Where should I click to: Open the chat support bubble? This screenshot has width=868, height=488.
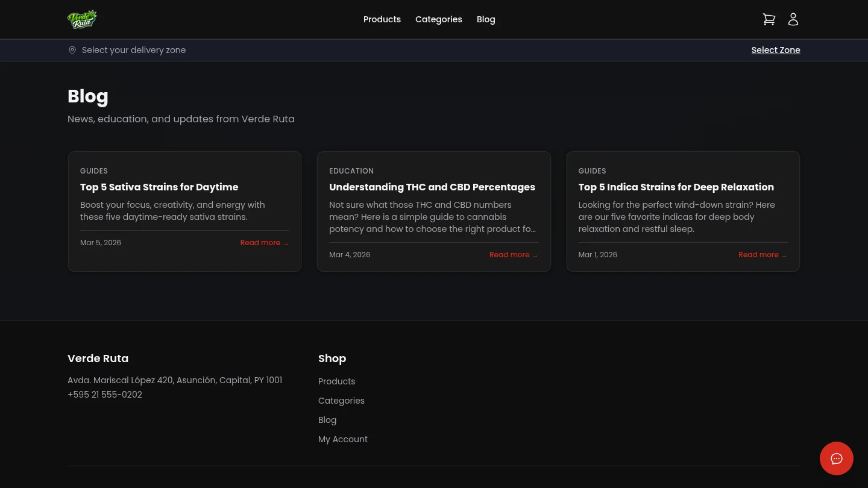coord(836,458)
